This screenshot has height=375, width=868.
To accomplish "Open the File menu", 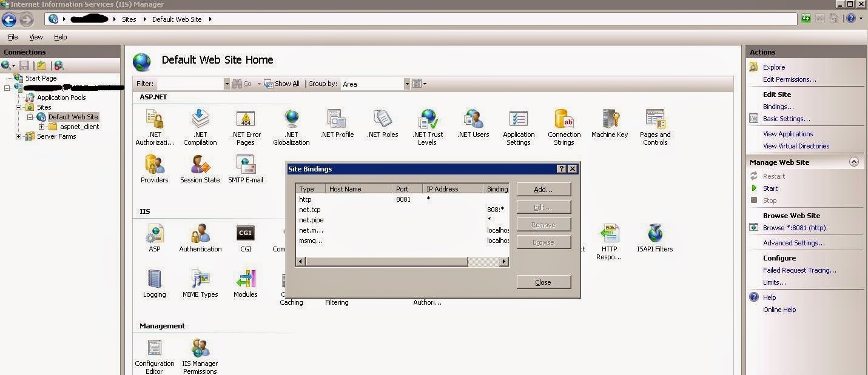I will [13, 37].
